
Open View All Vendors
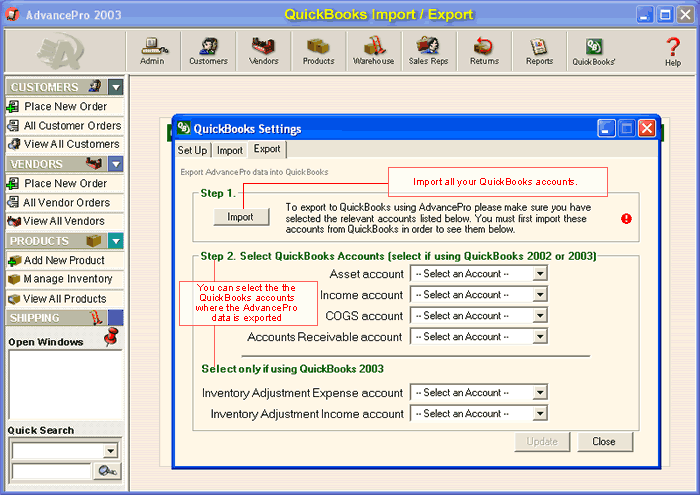(x=64, y=221)
